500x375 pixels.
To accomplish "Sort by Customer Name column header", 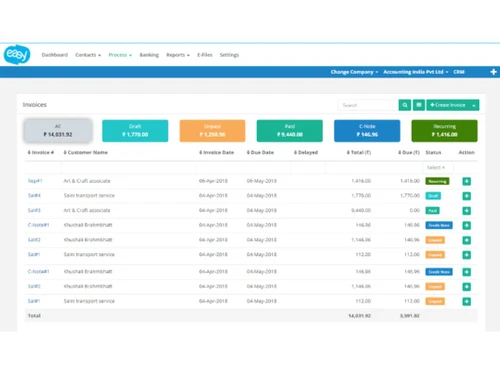I will pos(86,152).
